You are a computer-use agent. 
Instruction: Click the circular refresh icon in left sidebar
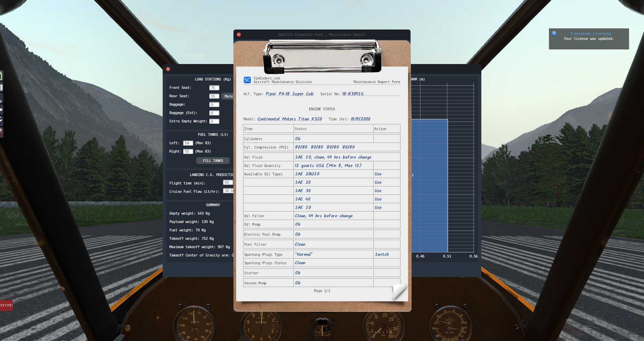[x=1, y=120]
